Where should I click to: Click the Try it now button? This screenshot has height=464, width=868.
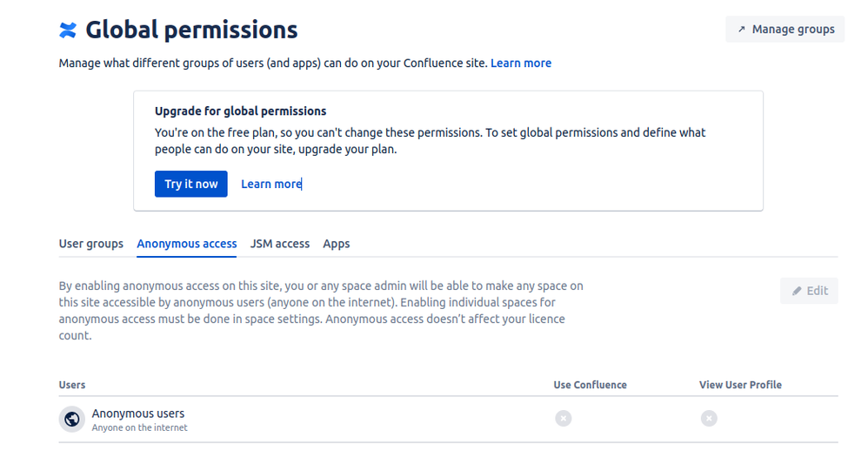click(191, 184)
